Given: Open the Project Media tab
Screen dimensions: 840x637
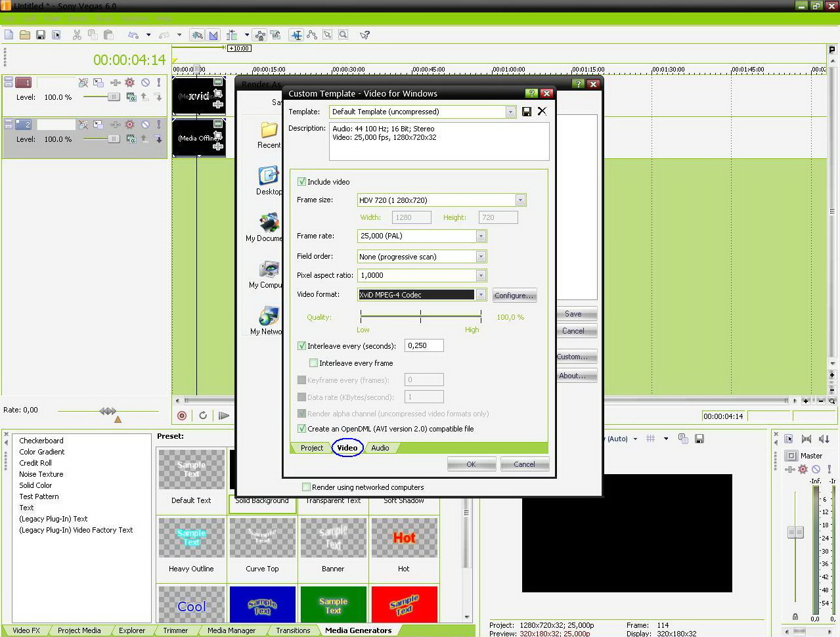Looking at the screenshot, I should [79, 630].
